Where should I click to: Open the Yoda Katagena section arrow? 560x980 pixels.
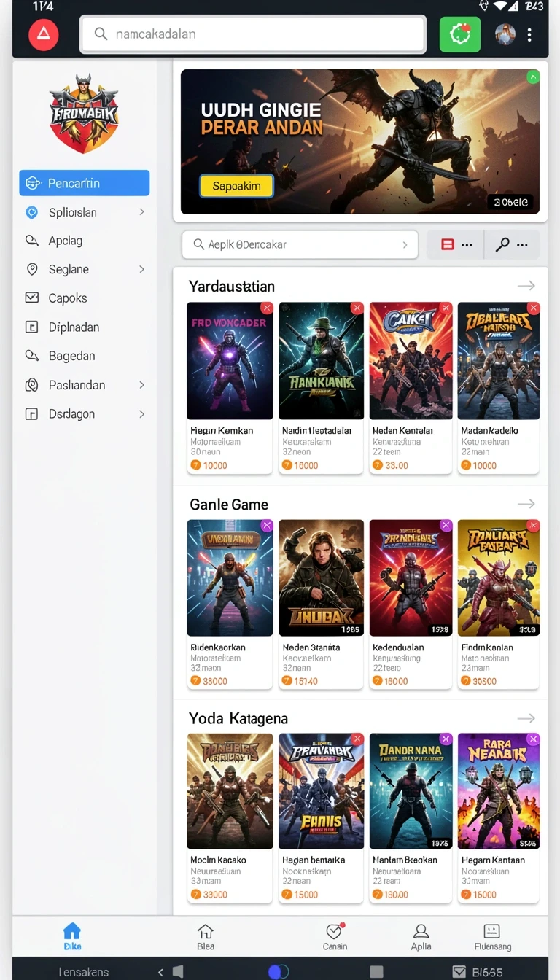click(526, 718)
